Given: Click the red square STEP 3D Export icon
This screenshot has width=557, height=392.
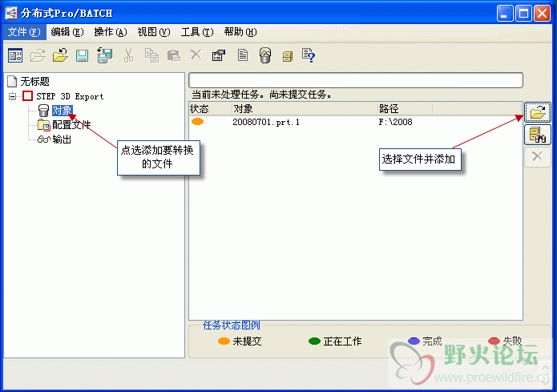Looking at the screenshot, I should (x=28, y=96).
